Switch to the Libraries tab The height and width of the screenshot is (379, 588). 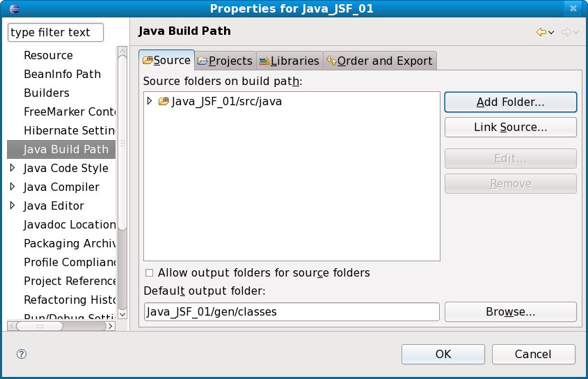[x=289, y=61]
